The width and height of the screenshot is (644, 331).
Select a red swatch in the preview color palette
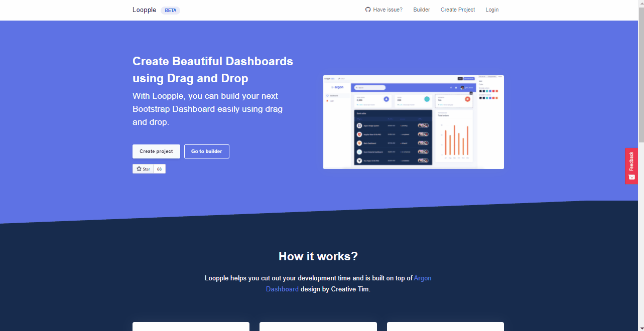[493, 91]
